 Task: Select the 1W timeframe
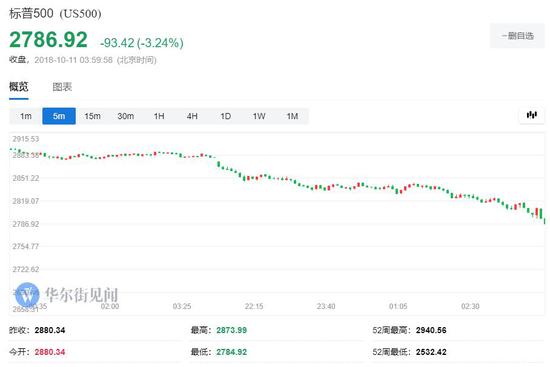(x=259, y=116)
